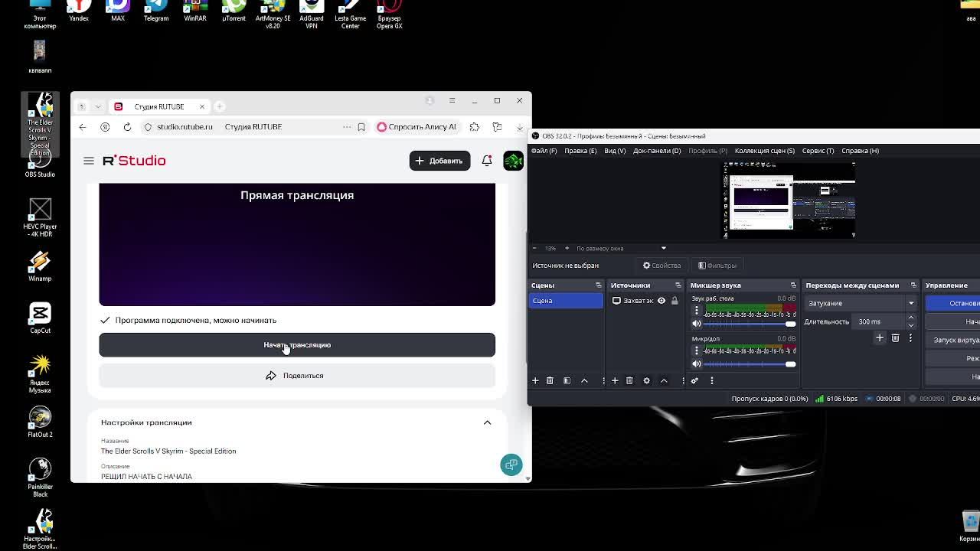
Task: Click the transition duration 300 ms field
Action: [879, 322]
